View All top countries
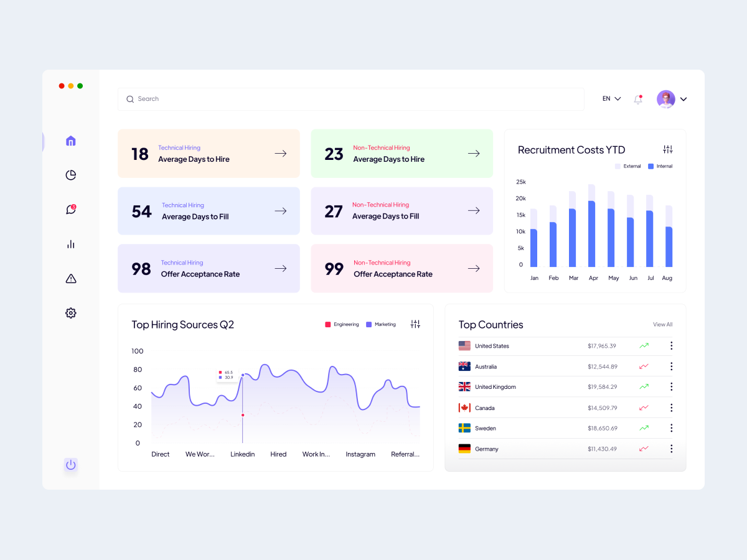 click(662, 324)
